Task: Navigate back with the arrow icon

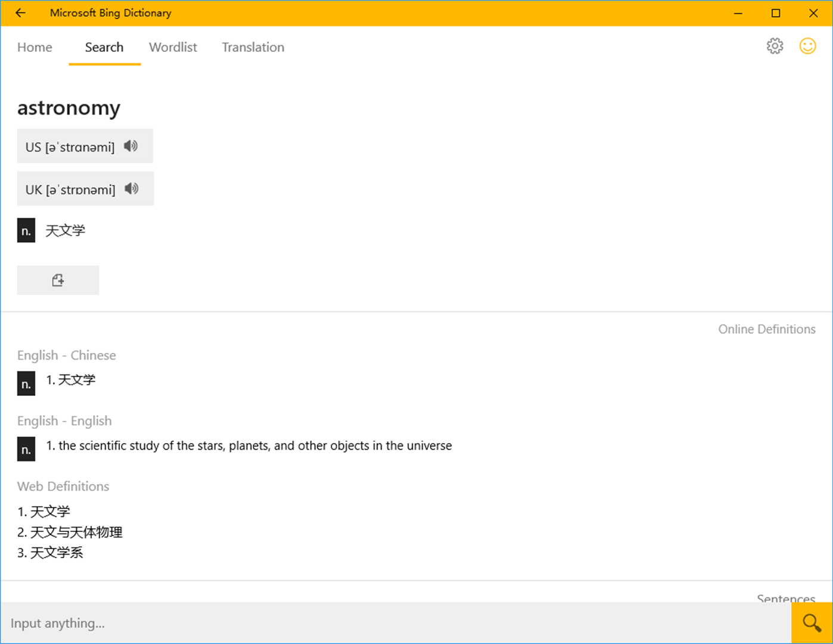Action: (x=20, y=13)
